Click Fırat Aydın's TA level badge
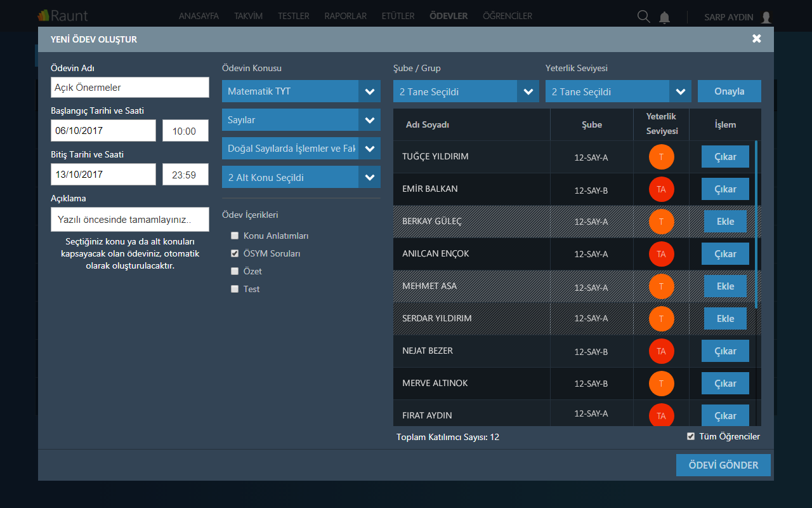Image resolution: width=812 pixels, height=508 pixels. (662, 415)
